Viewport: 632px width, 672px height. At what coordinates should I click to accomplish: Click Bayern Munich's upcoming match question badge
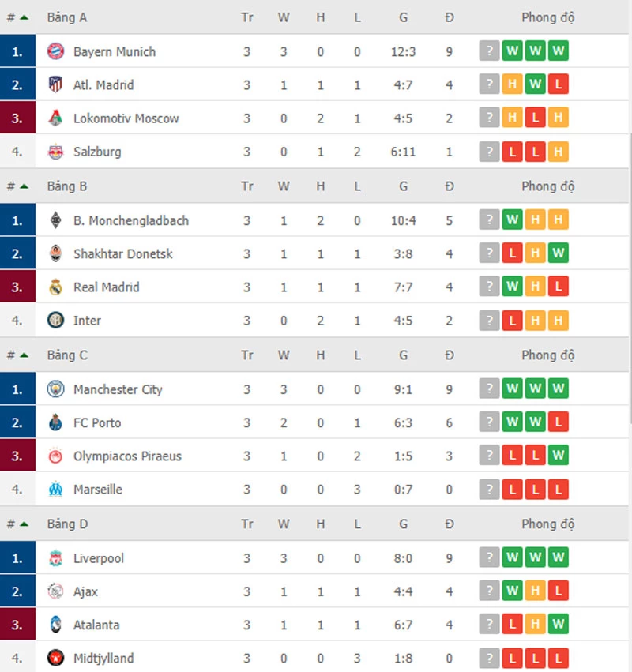point(489,51)
